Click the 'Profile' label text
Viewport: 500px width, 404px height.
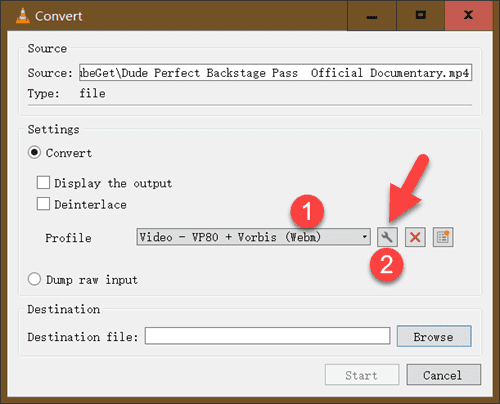68,238
